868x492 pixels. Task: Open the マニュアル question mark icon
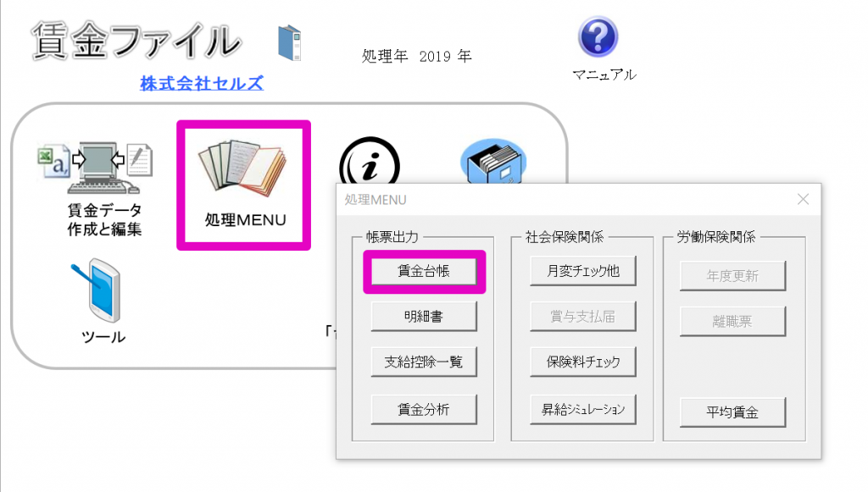pos(598,36)
